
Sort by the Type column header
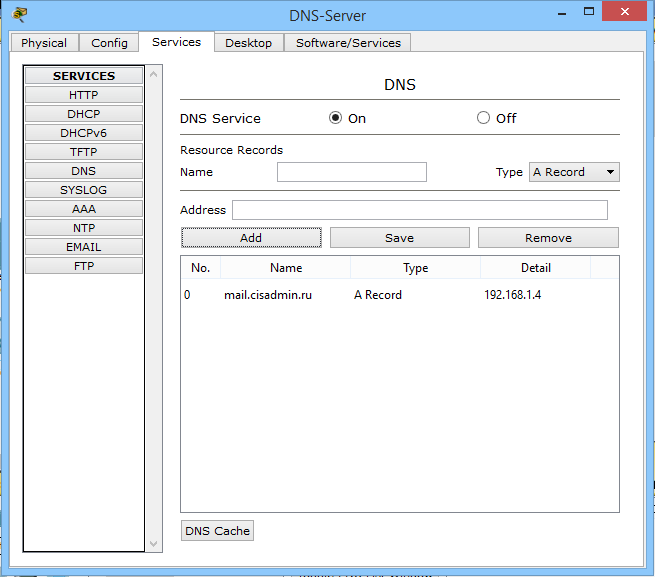(x=416, y=268)
